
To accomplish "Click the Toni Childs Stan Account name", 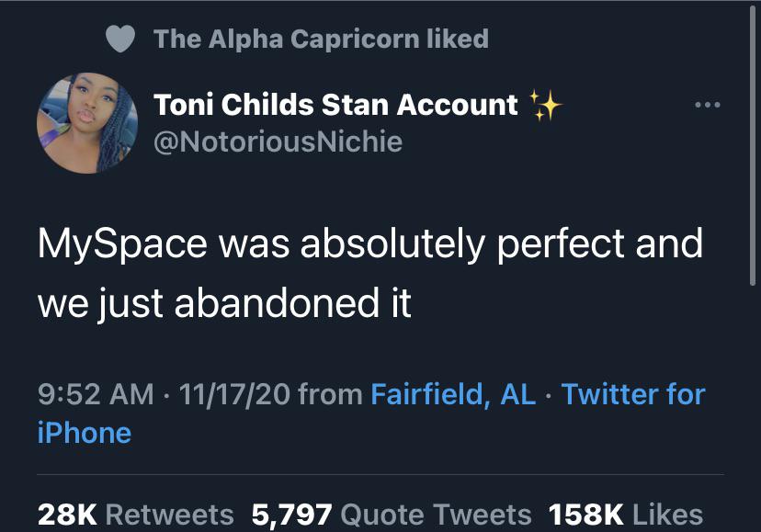I will [x=336, y=105].
